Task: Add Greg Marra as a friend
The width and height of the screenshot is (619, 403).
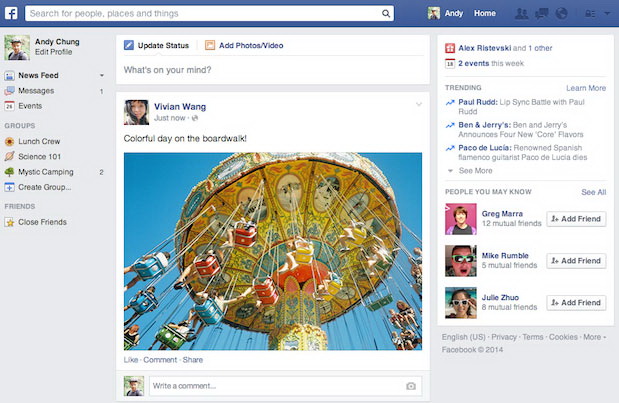Action: pos(576,219)
